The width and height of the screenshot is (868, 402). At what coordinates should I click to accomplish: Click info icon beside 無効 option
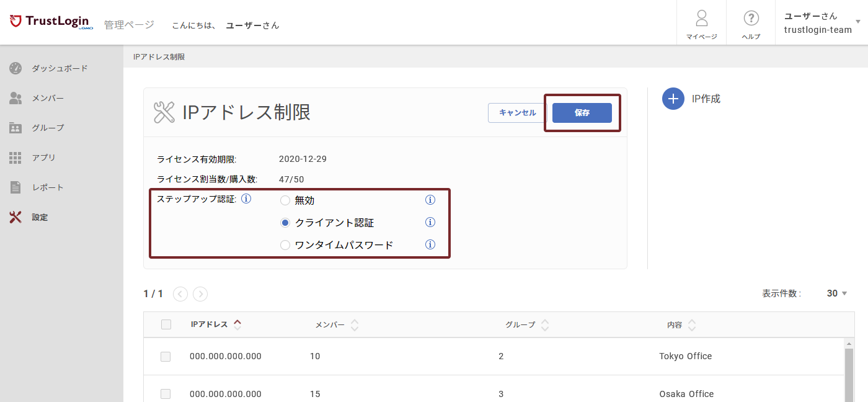pos(430,200)
